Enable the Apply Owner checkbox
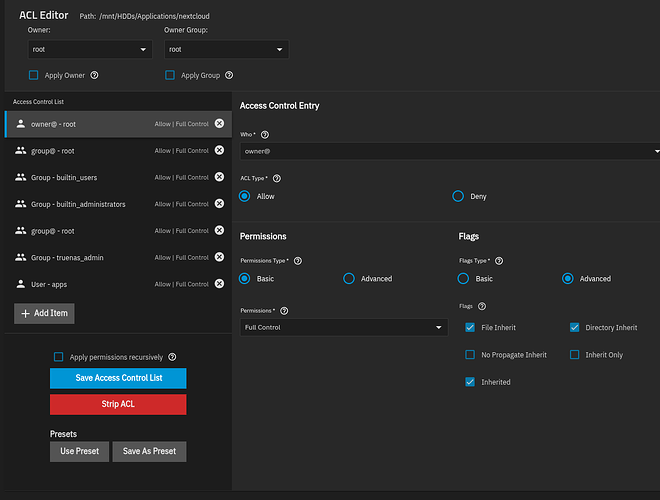This screenshot has width=660, height=500. [34, 75]
